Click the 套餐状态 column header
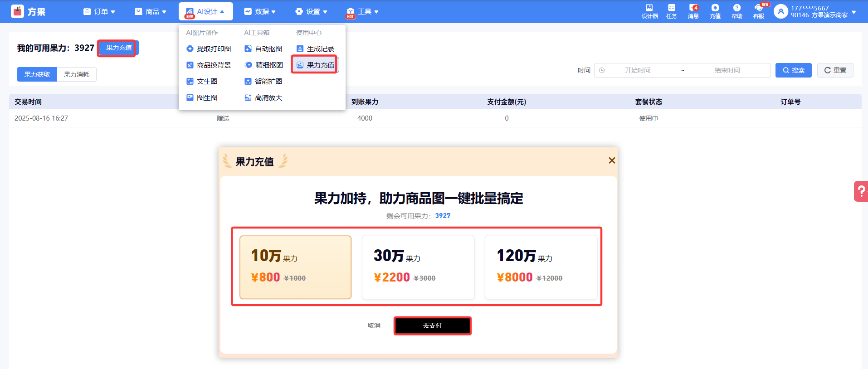868x369 pixels. click(649, 102)
